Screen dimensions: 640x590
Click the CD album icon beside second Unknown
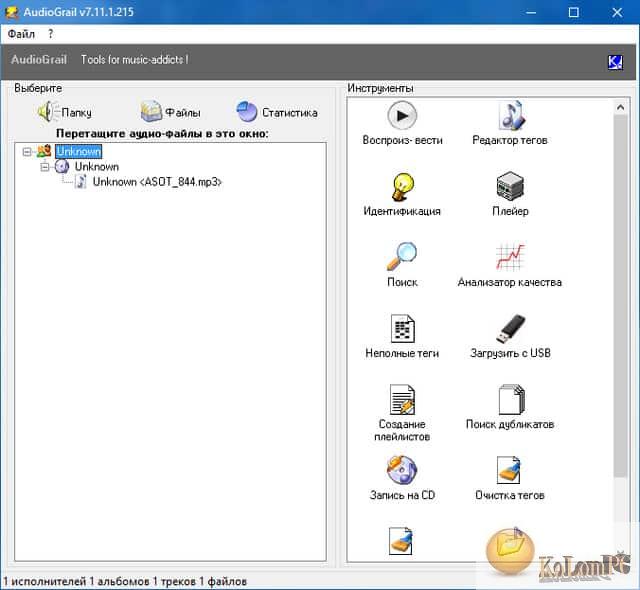[x=62, y=166]
